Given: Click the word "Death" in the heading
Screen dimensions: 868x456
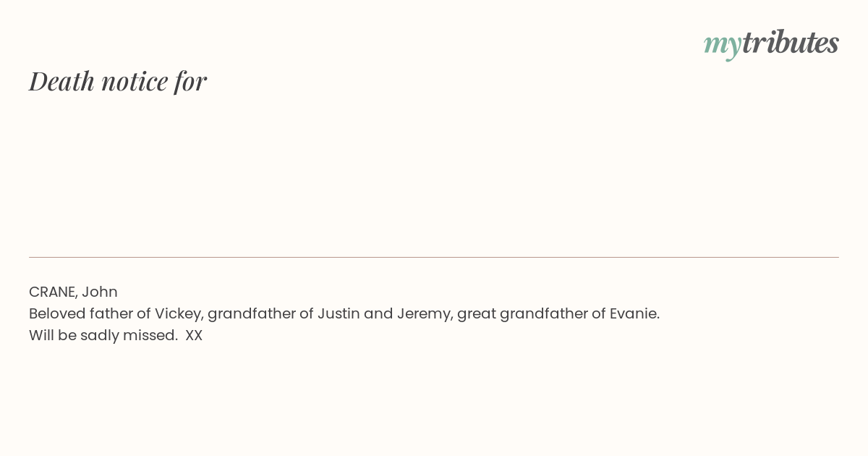Looking at the screenshot, I should pos(62,81).
